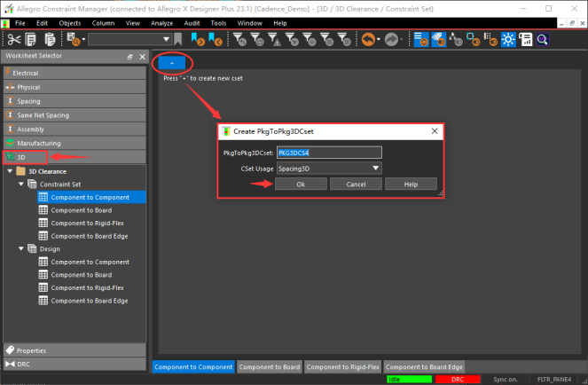Click the Find object toolbar icon
The height and width of the screenshot is (385, 588).
click(x=73, y=39)
